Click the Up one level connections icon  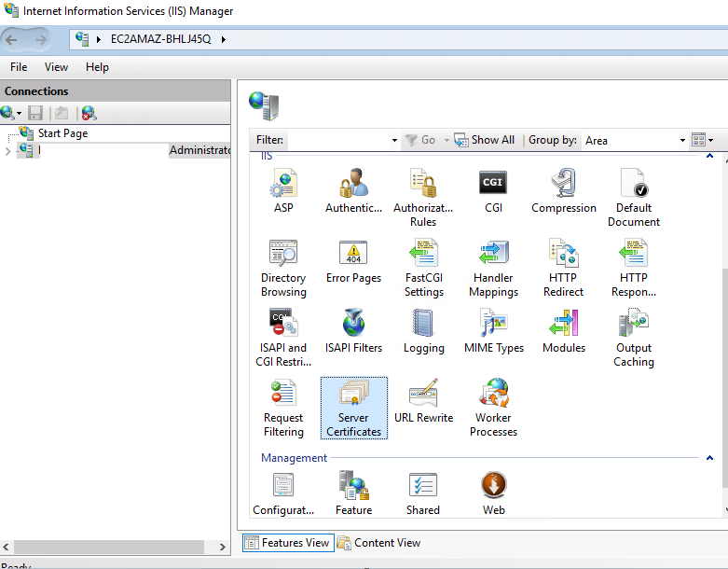pos(62,113)
